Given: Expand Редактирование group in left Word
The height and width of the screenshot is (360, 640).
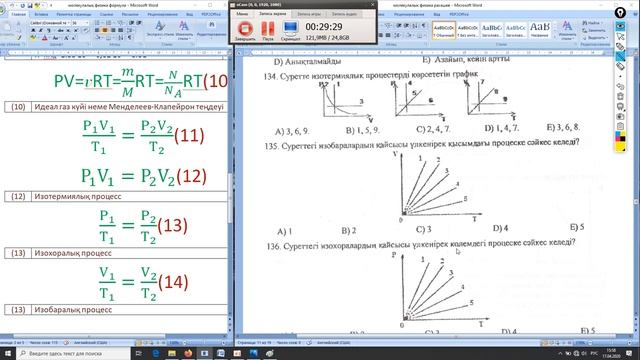Looking at the screenshot, I should coord(211,30).
